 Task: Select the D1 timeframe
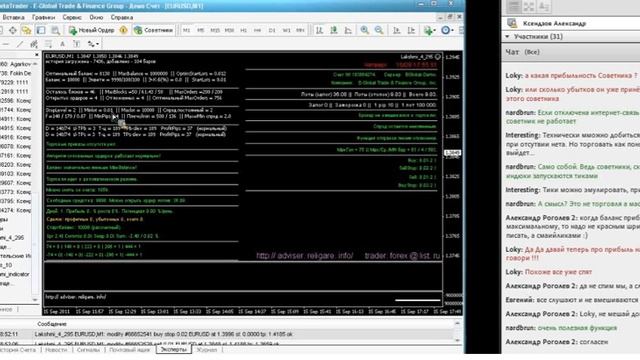pos(272,31)
